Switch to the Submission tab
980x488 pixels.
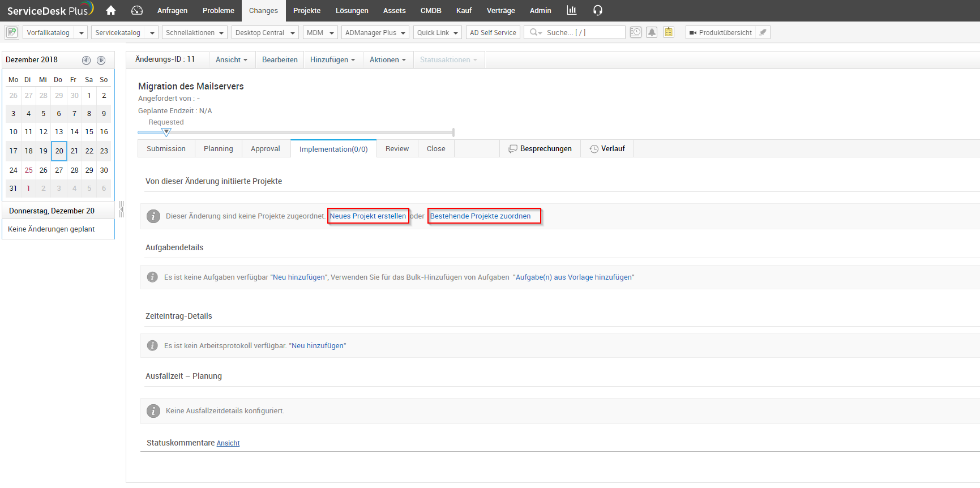[x=166, y=148]
